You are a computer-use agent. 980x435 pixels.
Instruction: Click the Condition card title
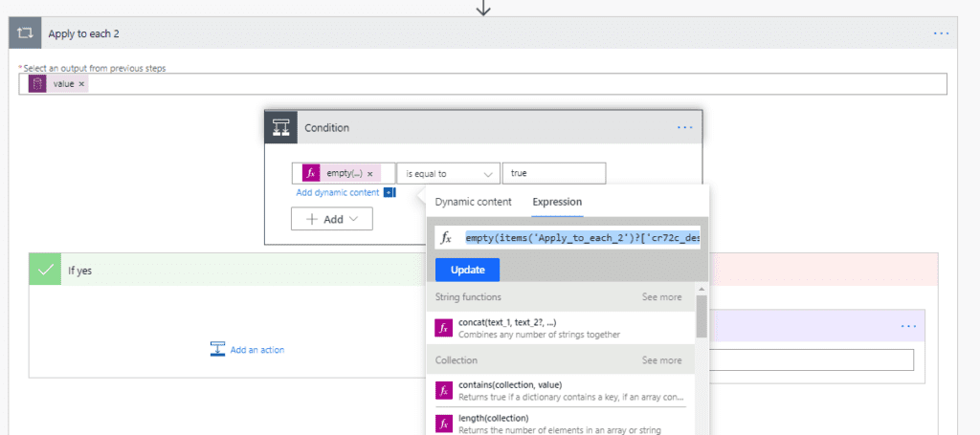coord(327,127)
